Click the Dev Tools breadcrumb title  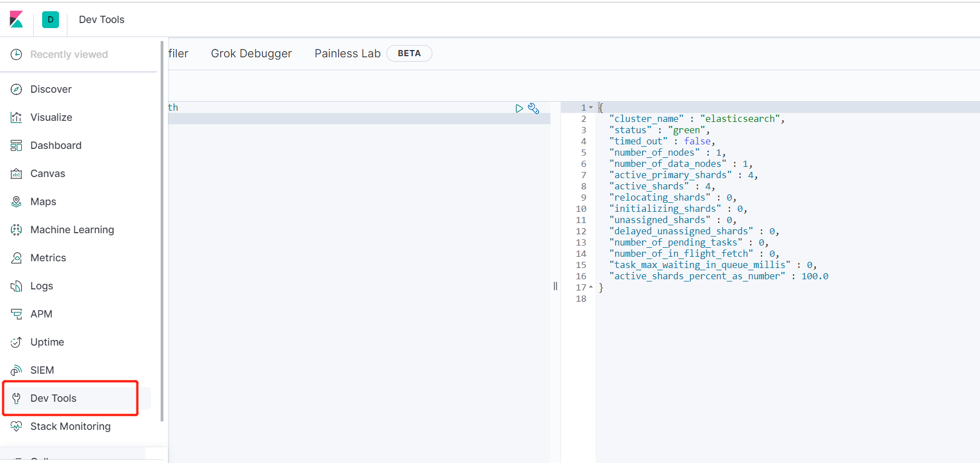(x=102, y=20)
